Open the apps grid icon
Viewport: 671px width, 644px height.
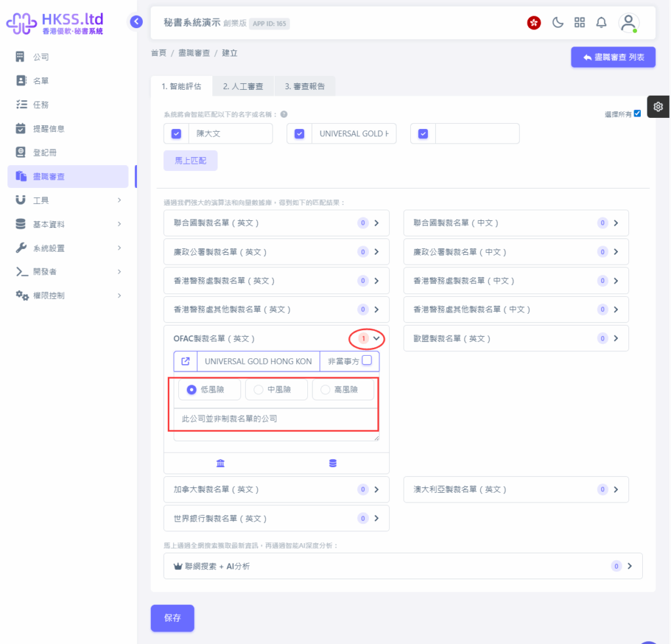click(x=579, y=23)
